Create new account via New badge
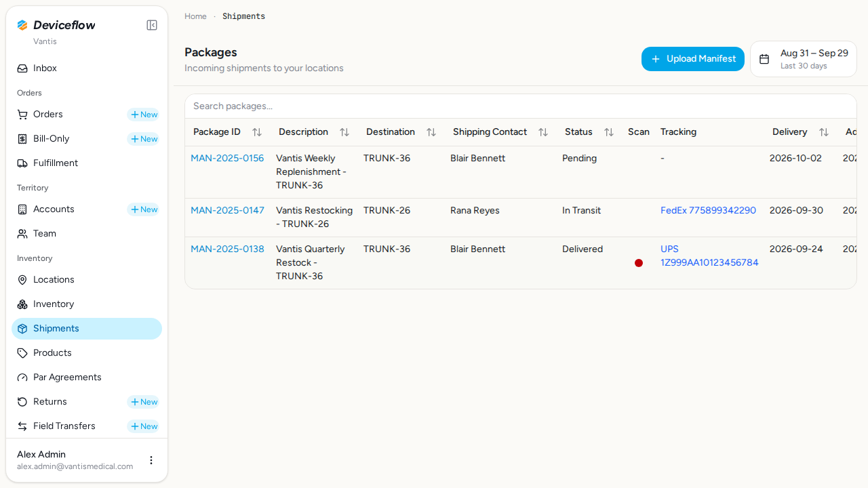This screenshot has height=488, width=868. pyautogui.click(x=143, y=209)
